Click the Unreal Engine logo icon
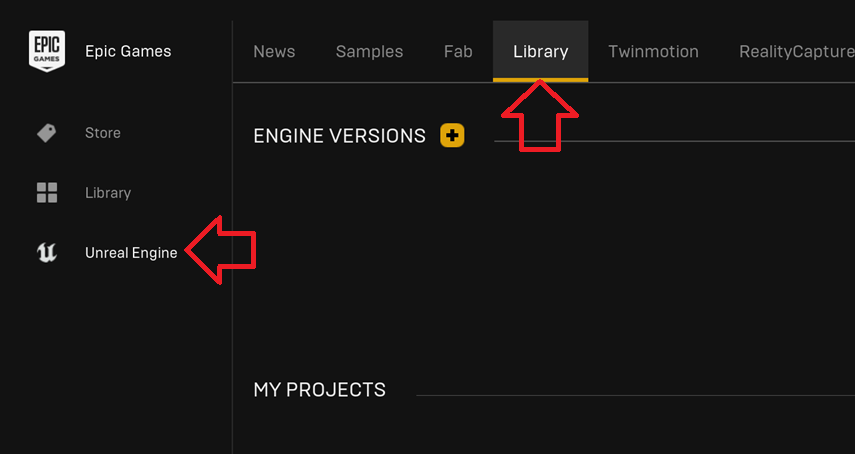Image resolution: width=855 pixels, height=454 pixels. point(47,253)
